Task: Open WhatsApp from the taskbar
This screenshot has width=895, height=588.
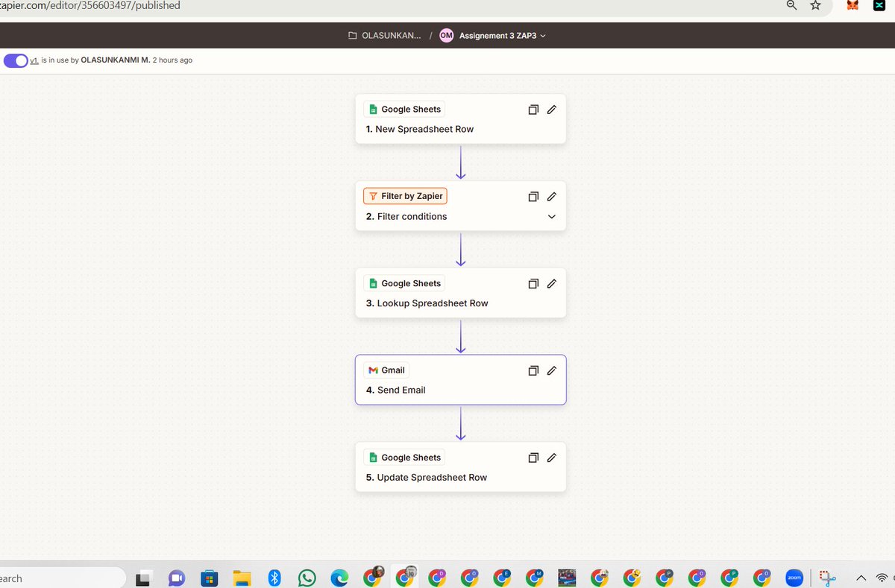Action: [x=307, y=578]
